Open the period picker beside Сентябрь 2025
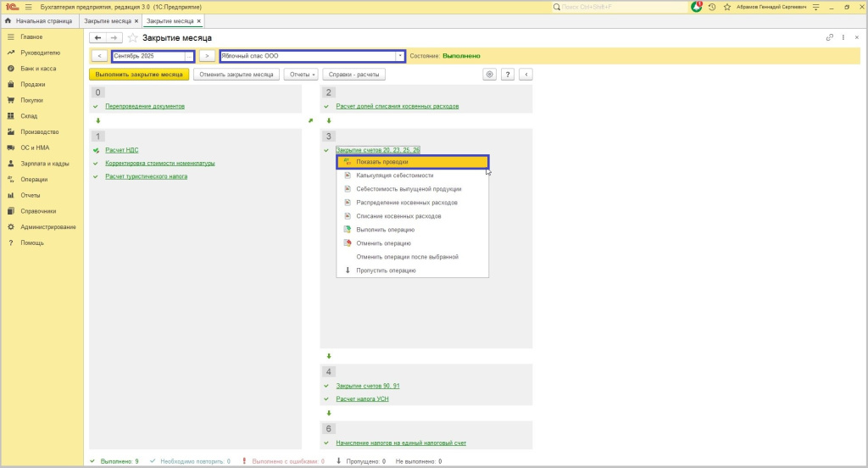The image size is (868, 468). tap(189, 56)
